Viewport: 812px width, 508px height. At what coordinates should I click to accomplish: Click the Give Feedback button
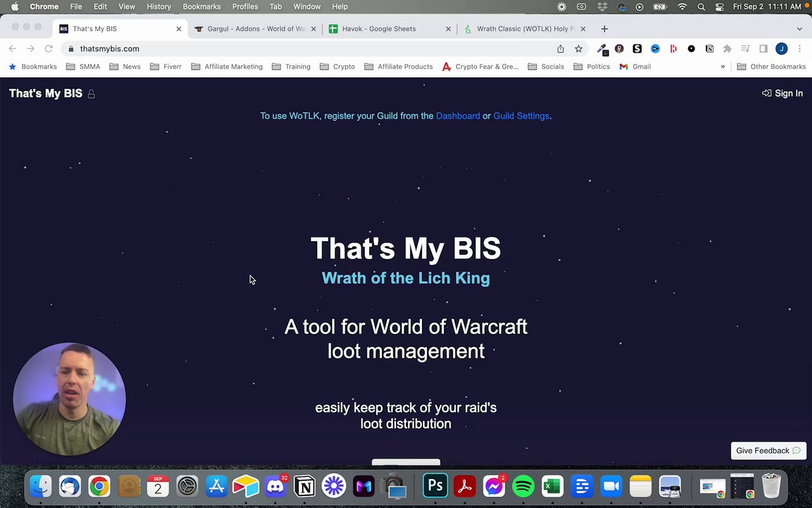tap(768, 451)
